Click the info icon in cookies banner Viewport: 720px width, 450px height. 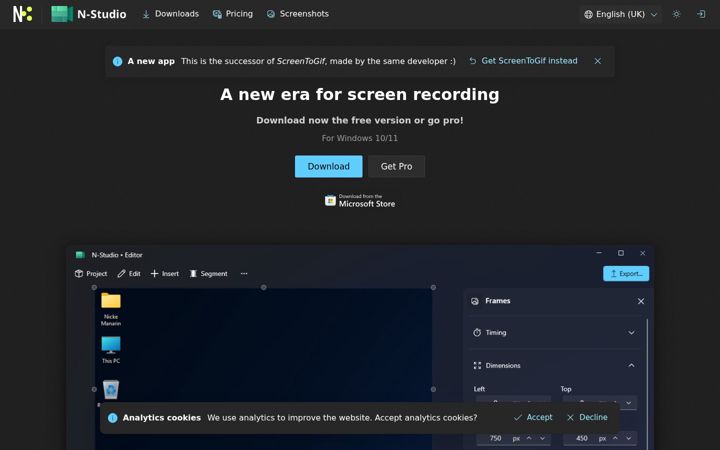click(x=112, y=418)
